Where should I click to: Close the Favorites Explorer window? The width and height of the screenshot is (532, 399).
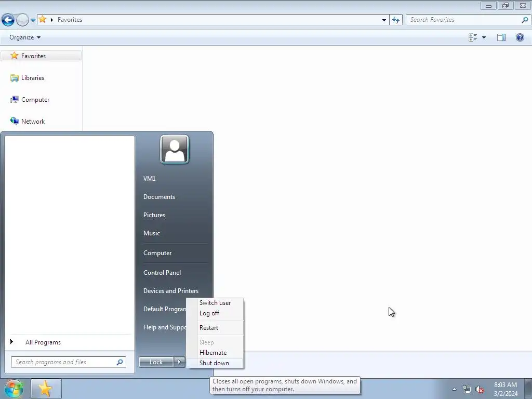click(x=523, y=5)
